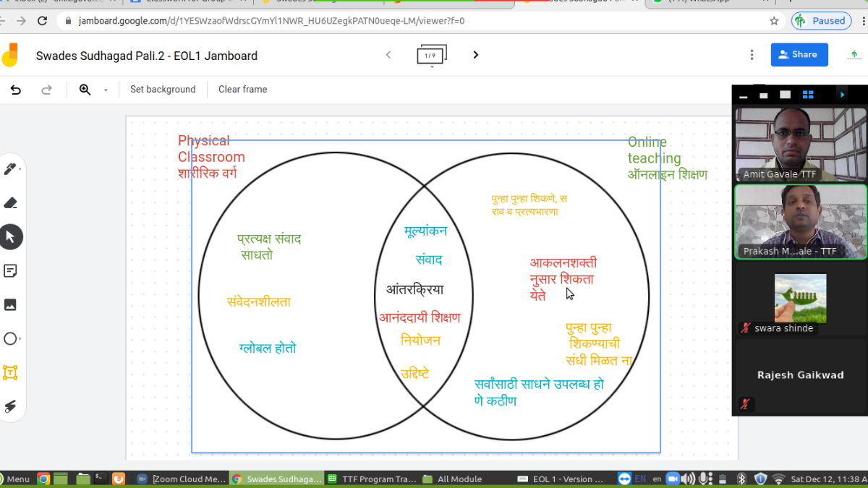Select the Eraser tool
The image size is (868, 488).
10,203
